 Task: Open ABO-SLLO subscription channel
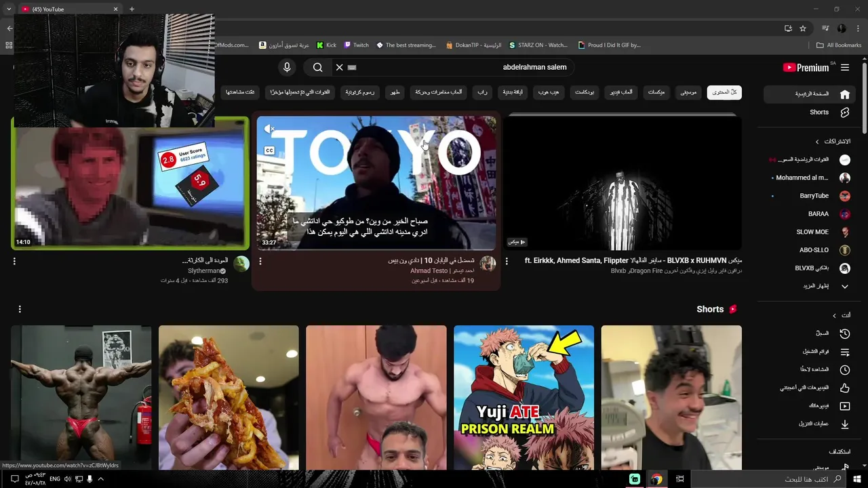[810, 250]
